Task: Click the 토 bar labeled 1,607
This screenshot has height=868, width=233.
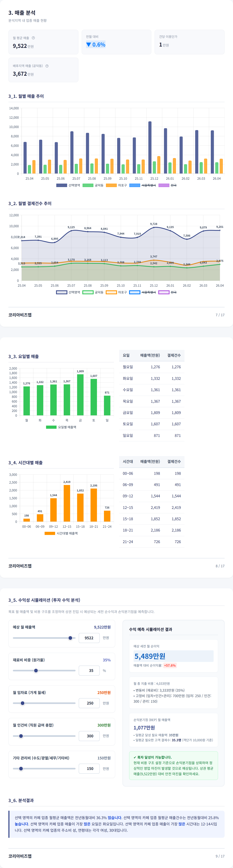Action: pos(94,397)
